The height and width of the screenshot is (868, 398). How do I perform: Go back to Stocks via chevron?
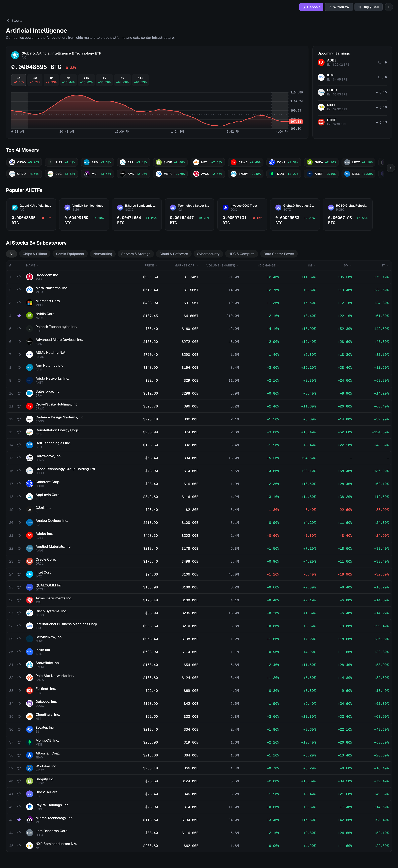click(8, 21)
